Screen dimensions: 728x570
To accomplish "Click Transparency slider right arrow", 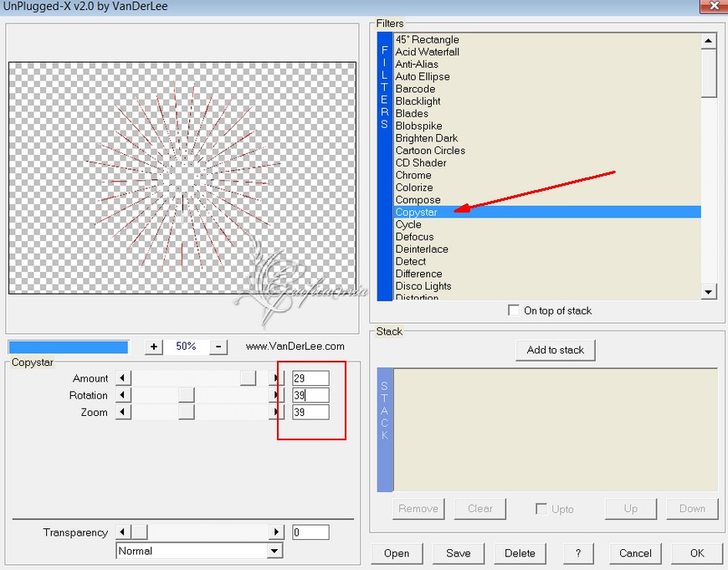I will [276, 531].
